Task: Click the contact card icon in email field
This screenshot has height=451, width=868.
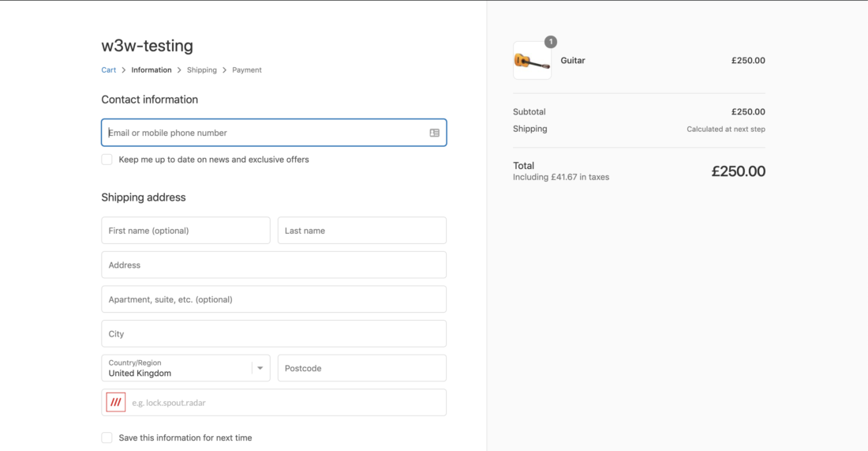Action: click(435, 133)
